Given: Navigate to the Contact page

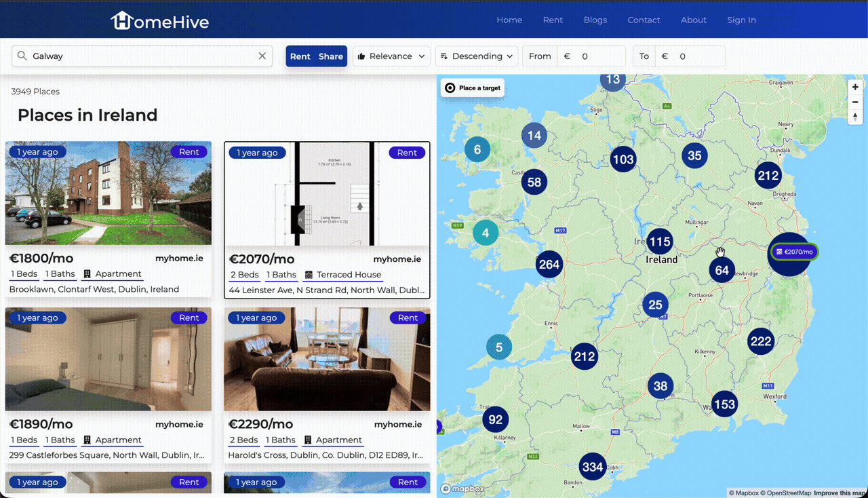Looking at the screenshot, I should [644, 20].
